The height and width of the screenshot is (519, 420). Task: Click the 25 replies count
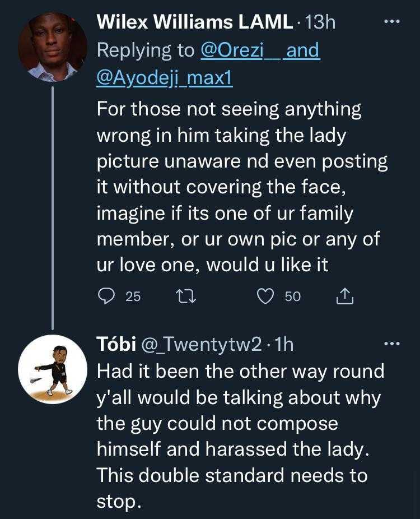pos(133,296)
